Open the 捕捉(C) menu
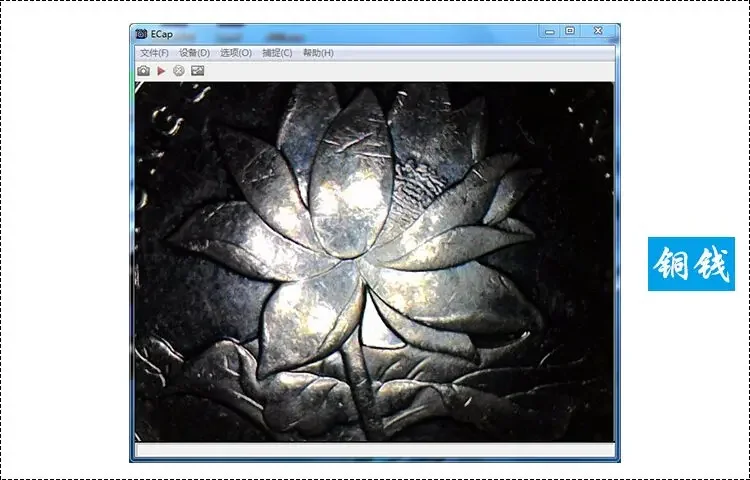Viewport: 750px width, 480px height. [x=277, y=53]
